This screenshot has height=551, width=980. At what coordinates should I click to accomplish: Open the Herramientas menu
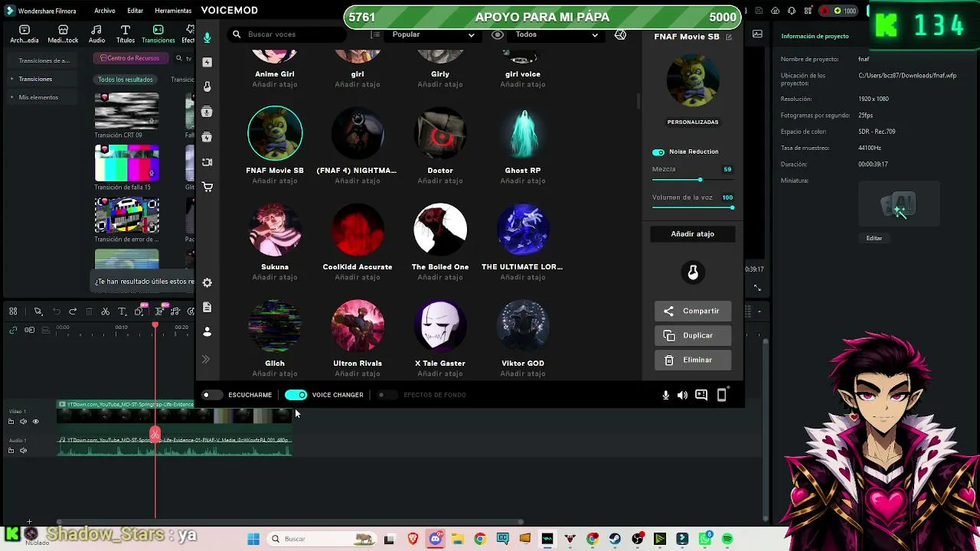(x=173, y=11)
